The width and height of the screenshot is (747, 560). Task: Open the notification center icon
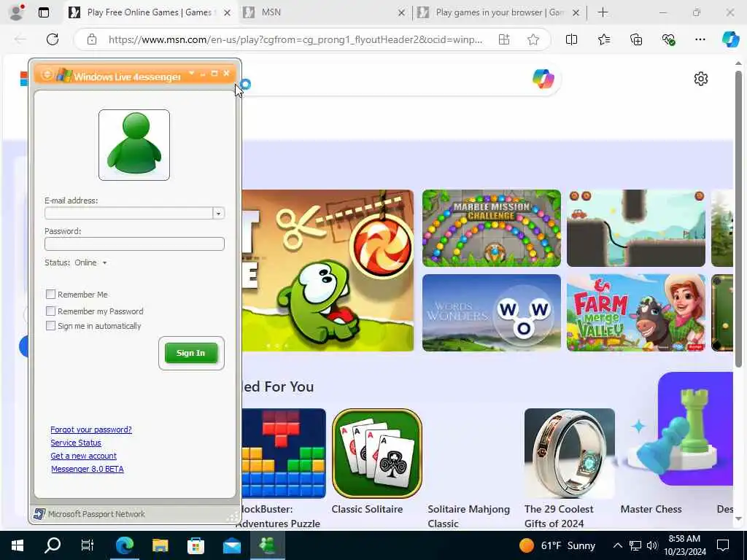pyautogui.click(x=723, y=545)
